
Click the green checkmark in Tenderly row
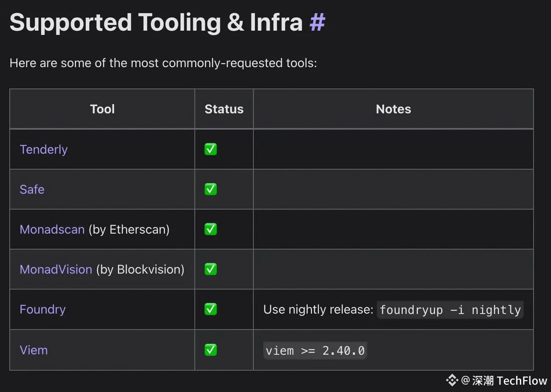[211, 149]
